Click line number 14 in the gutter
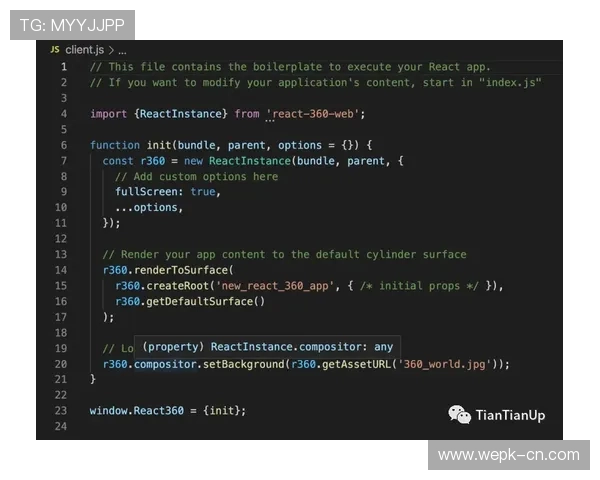Screen dimensions: 600x480 61,270
